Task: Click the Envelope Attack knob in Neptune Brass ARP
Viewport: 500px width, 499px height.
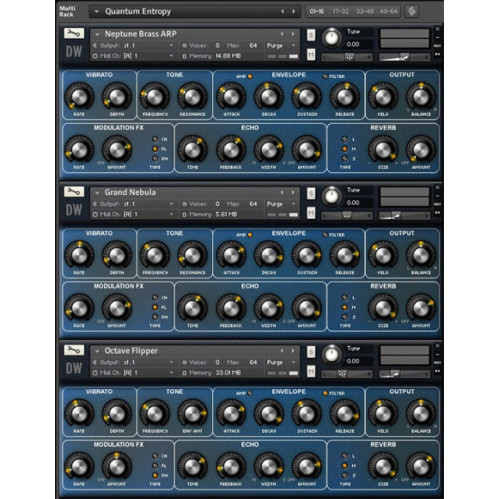Action: click(231, 97)
